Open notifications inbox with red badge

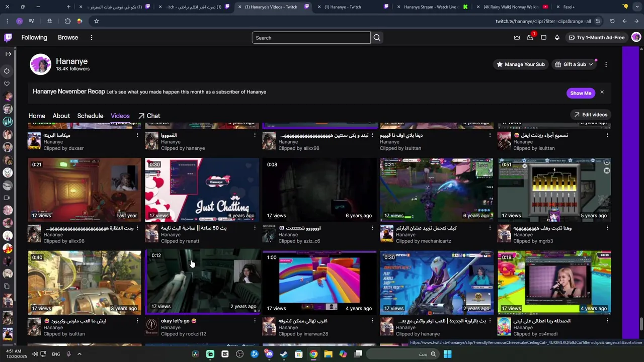(x=530, y=38)
